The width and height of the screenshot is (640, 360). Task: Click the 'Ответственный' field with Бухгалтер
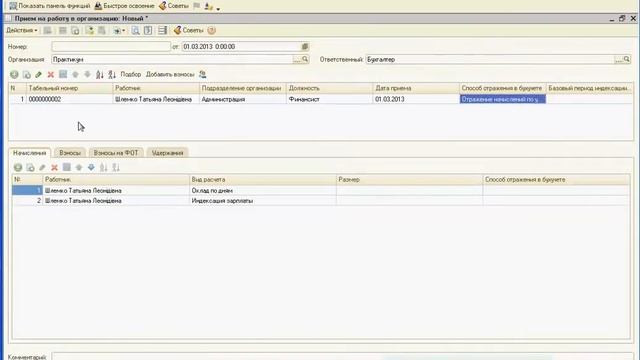coord(490,60)
